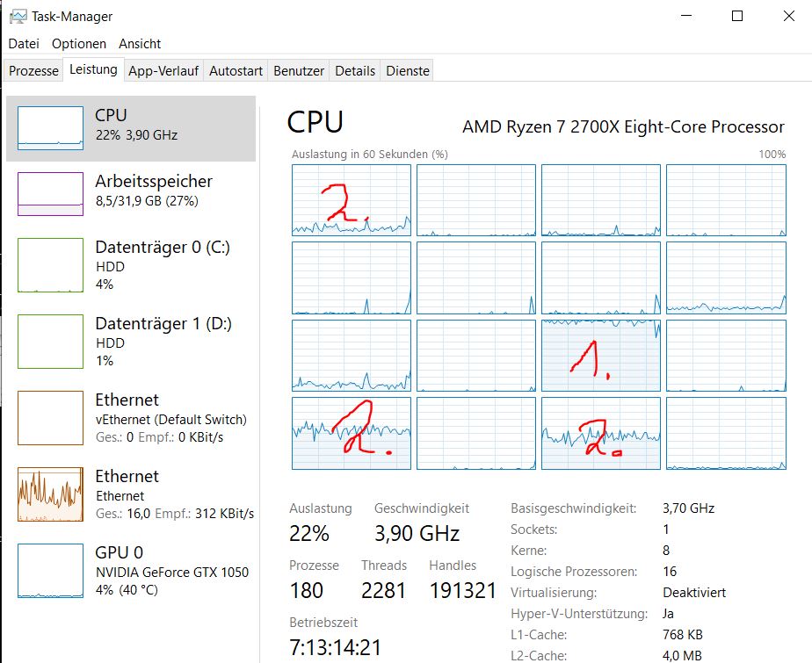Click the first logical processor graph

pos(351,199)
